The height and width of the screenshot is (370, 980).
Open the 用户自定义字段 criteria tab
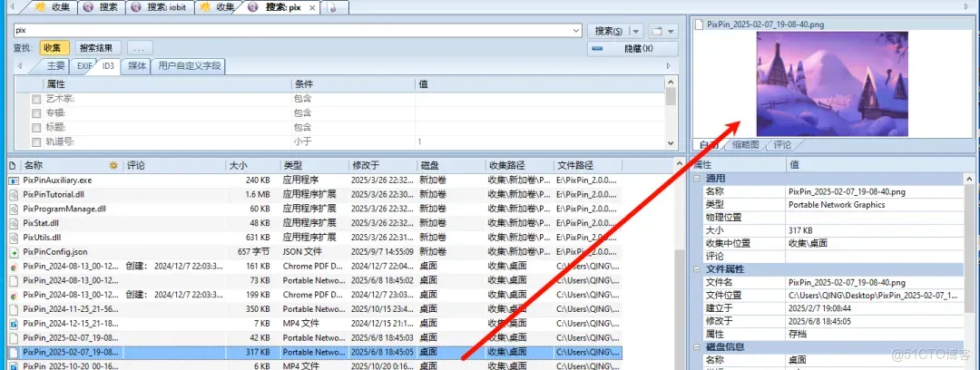click(x=188, y=65)
